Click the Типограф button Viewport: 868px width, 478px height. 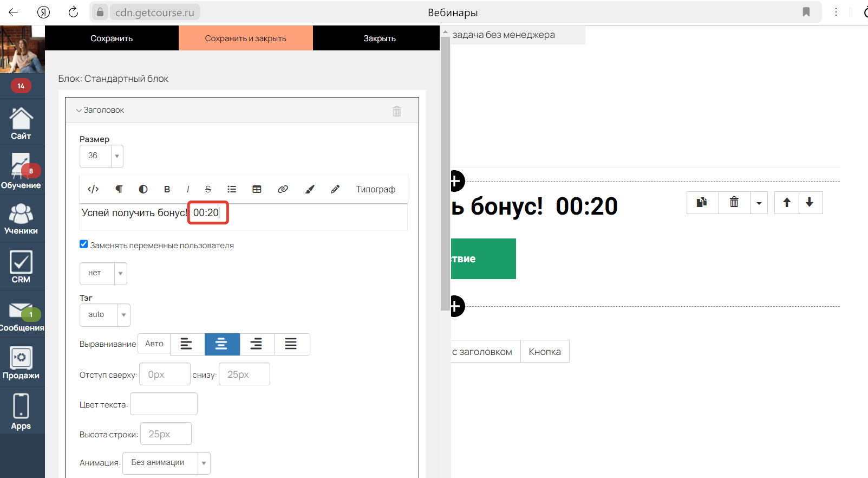coord(375,189)
